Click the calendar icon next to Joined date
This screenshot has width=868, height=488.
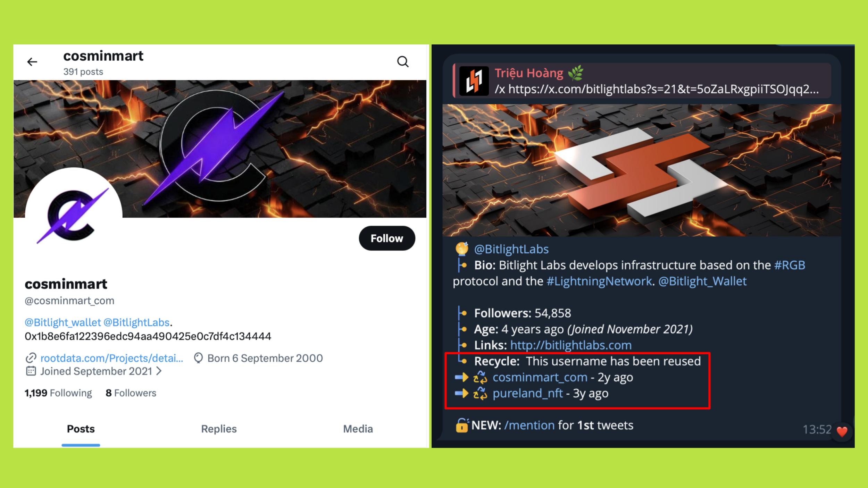point(31,371)
